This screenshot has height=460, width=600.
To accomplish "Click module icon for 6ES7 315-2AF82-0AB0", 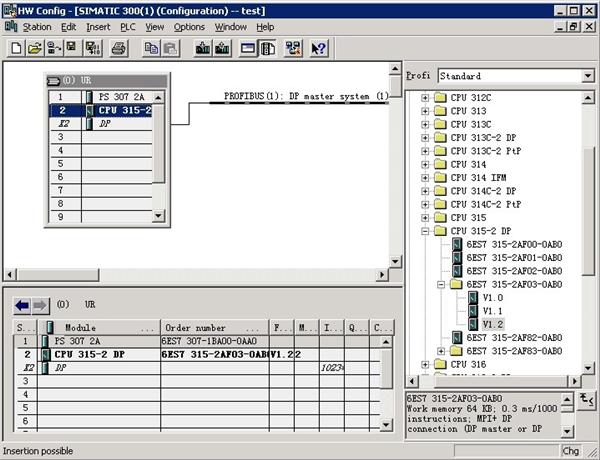I will click(457, 338).
